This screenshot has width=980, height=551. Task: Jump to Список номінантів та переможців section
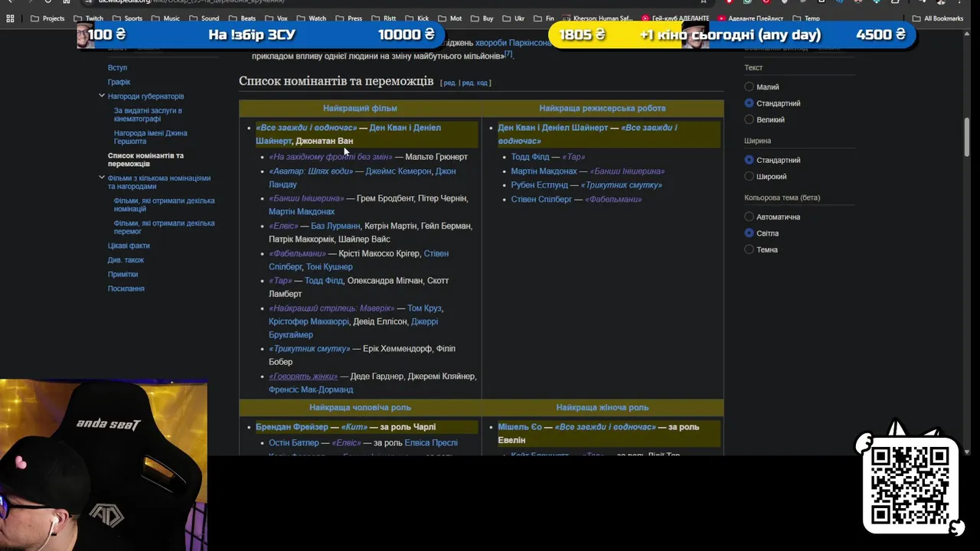[x=145, y=159]
